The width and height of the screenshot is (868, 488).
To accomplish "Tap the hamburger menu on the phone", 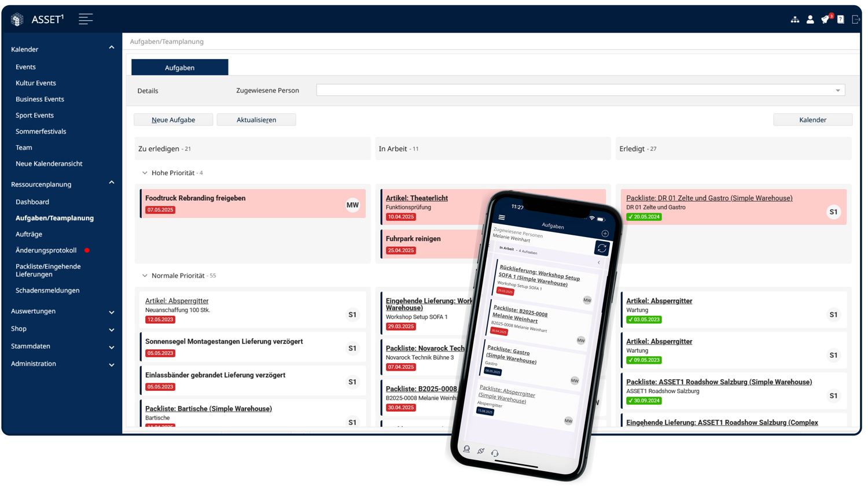I will (502, 218).
